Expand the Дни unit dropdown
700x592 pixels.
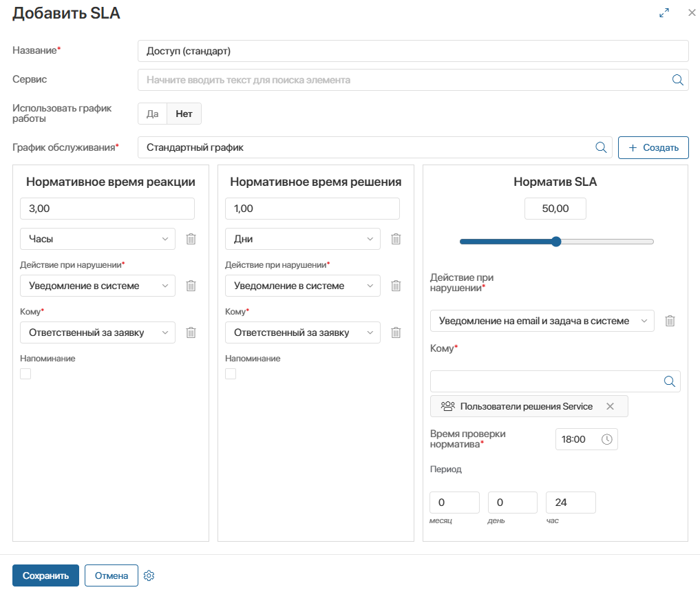pos(303,239)
